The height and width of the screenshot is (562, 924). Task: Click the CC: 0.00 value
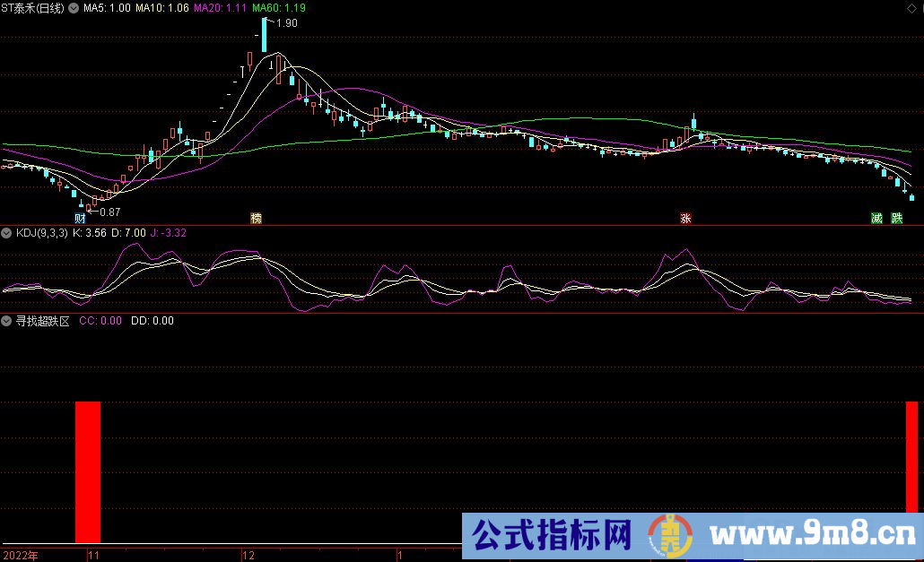point(100,321)
